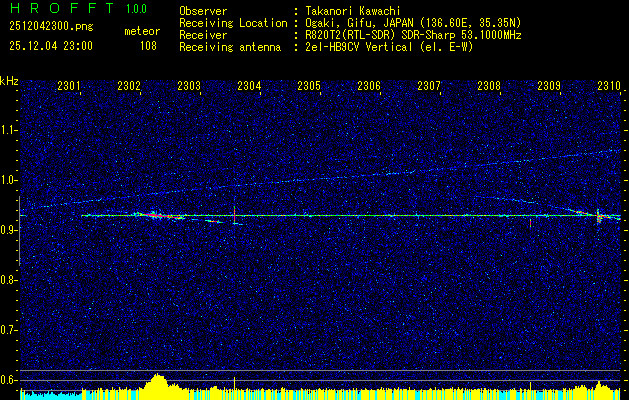The width and height of the screenshot is (629, 400).
Task: Click the bright meteor echo burst after 2302
Action: 157,215
